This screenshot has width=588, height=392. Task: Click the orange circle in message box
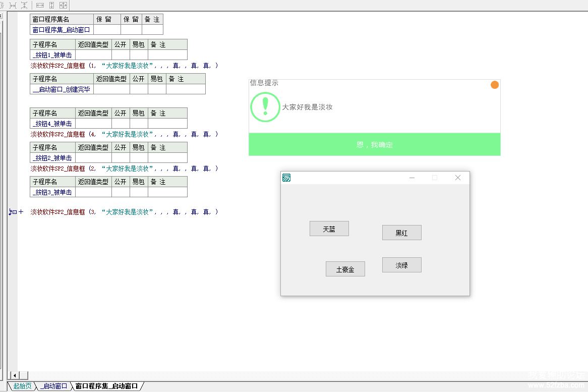(495, 85)
